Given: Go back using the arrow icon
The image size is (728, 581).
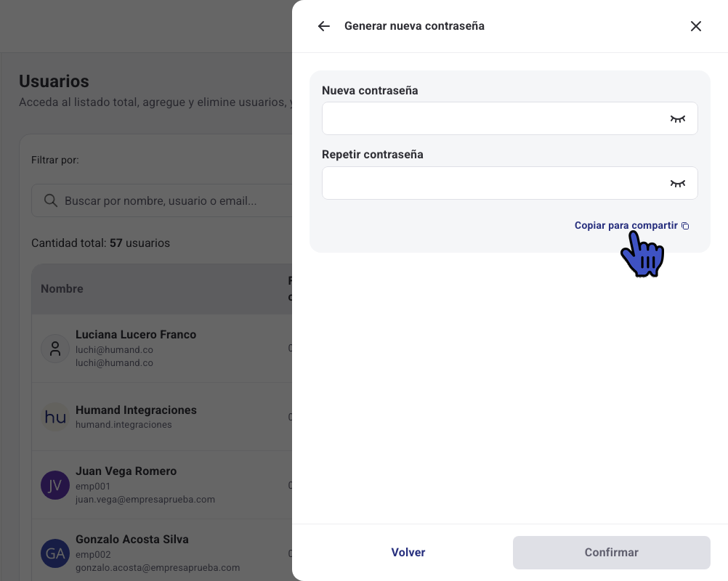Looking at the screenshot, I should click(323, 26).
